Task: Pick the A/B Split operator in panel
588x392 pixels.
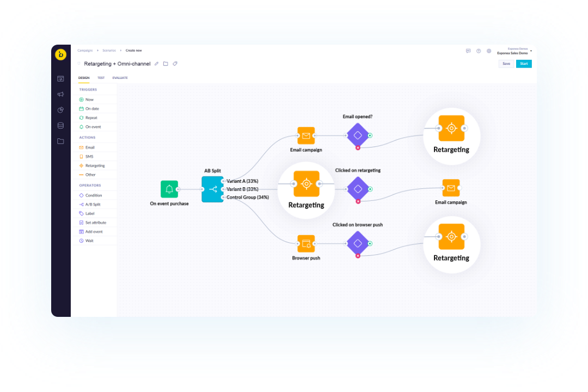Action: point(94,205)
